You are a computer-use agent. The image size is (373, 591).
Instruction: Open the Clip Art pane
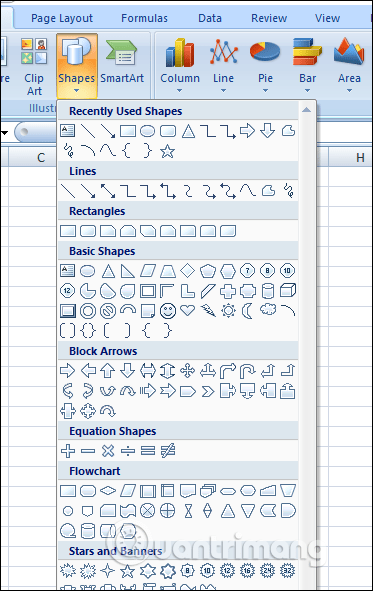click(x=34, y=67)
